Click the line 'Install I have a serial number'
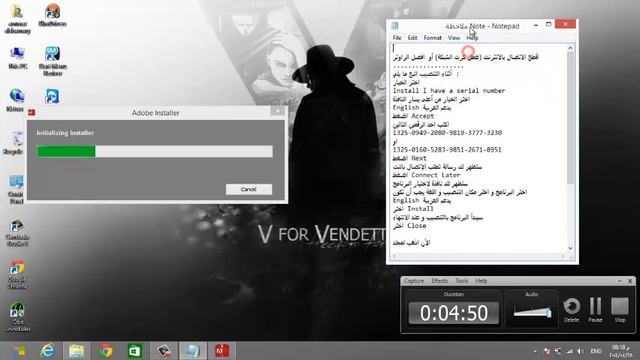This screenshot has height=360, width=640. tap(449, 91)
